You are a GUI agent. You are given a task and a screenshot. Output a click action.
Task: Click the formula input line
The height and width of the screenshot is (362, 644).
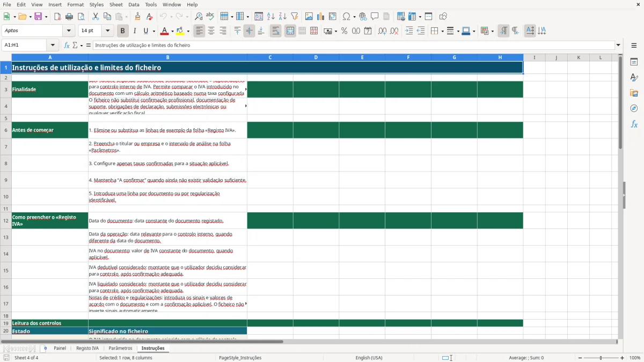coord(353,45)
